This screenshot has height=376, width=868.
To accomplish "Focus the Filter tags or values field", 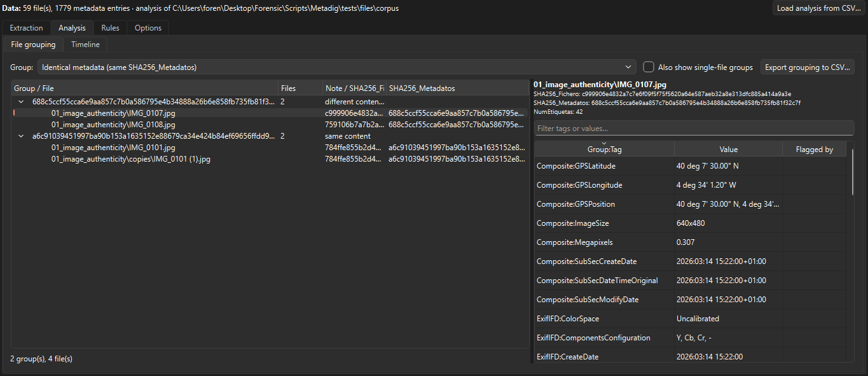I will [694, 129].
